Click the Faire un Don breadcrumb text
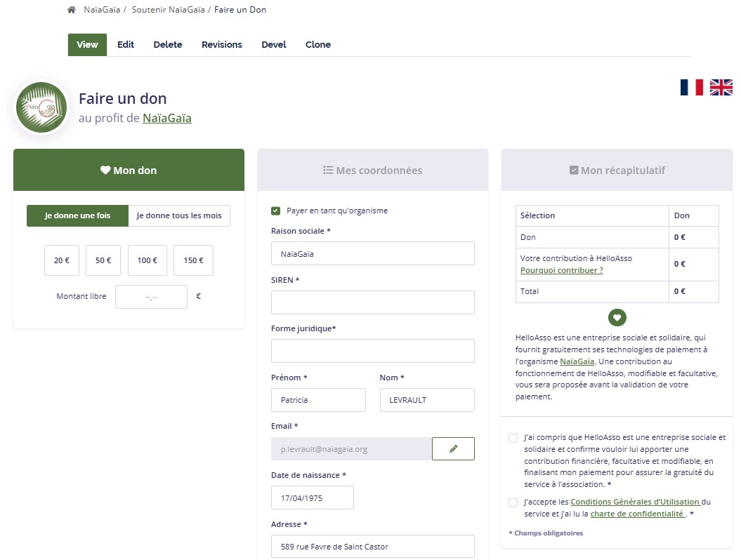The height and width of the screenshot is (560, 741). 240,10
